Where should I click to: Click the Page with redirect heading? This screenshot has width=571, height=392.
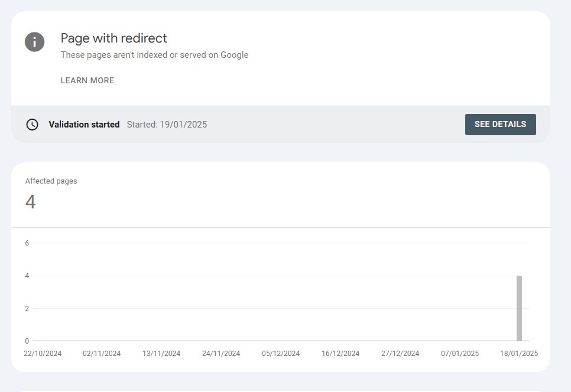tap(113, 38)
